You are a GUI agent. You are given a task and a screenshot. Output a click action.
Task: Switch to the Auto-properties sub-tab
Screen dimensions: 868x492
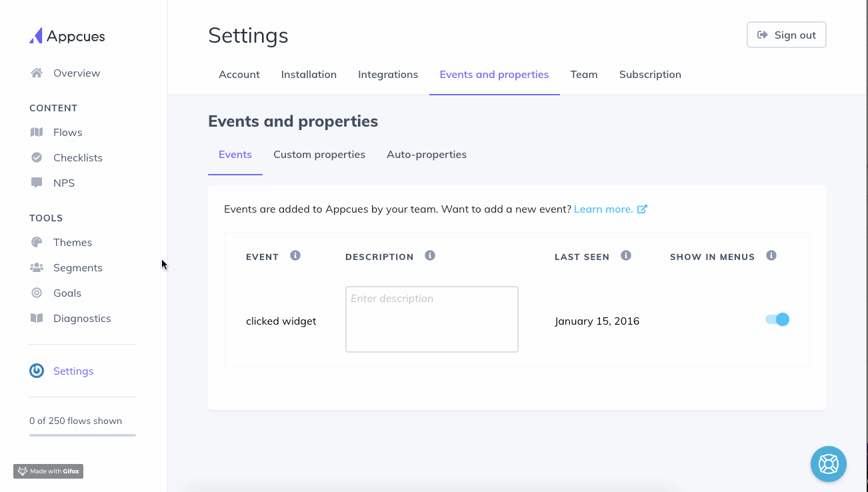click(x=427, y=155)
